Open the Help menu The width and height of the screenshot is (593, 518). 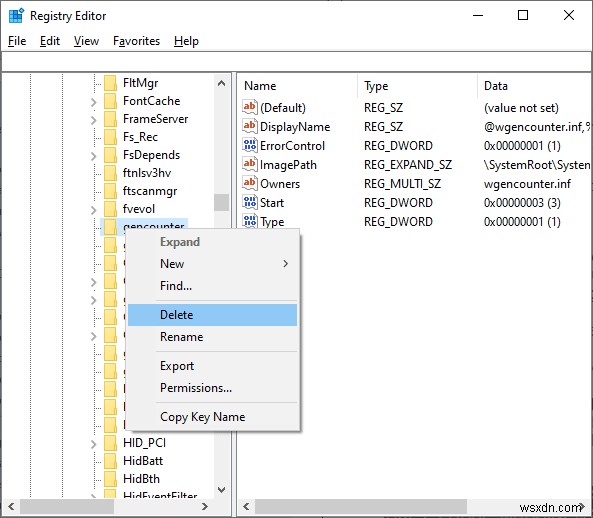[186, 41]
